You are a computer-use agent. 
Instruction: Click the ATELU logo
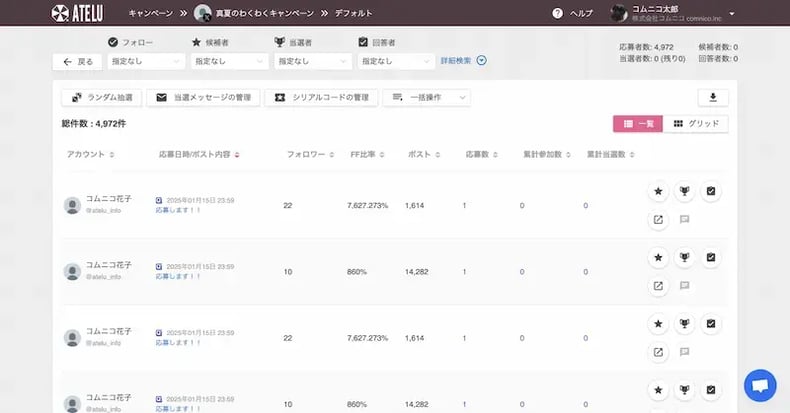click(x=76, y=13)
